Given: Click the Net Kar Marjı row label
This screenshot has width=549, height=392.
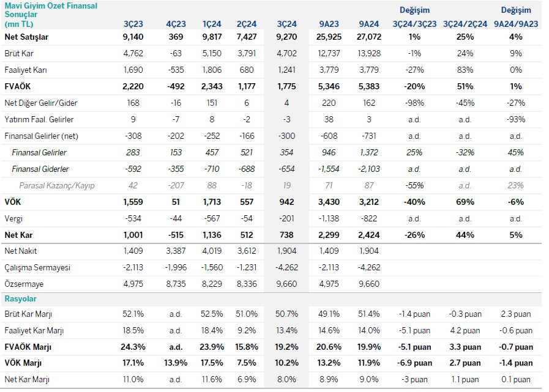Looking at the screenshot, I should click(28, 380).
